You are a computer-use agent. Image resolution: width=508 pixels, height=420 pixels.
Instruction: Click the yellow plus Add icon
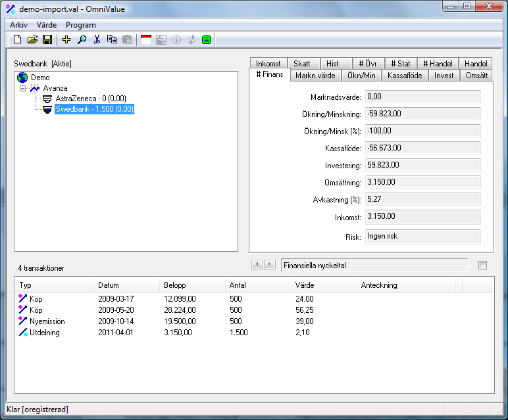(66, 40)
